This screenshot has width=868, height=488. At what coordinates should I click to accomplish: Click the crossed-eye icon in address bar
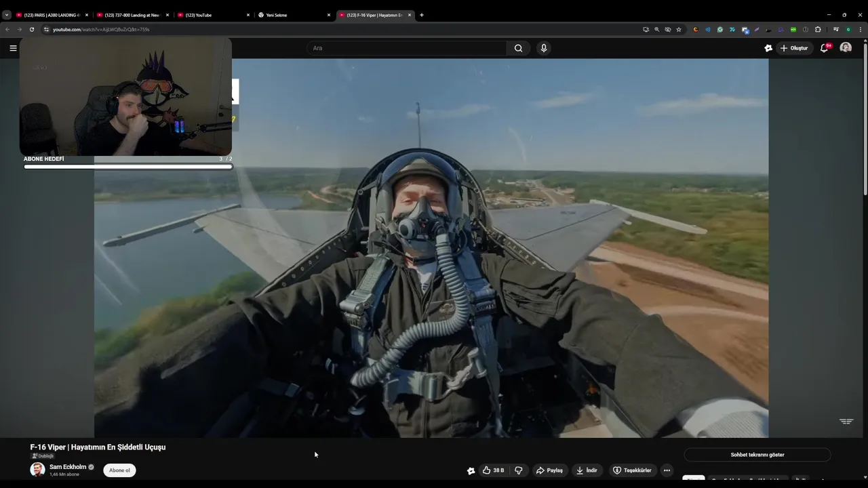[667, 29]
